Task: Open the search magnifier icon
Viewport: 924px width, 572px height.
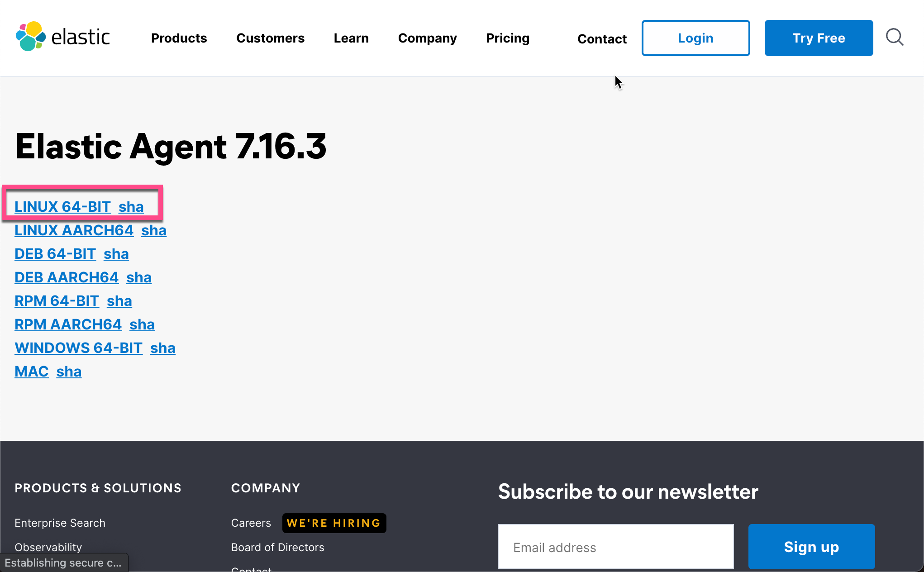Action: coord(895,38)
